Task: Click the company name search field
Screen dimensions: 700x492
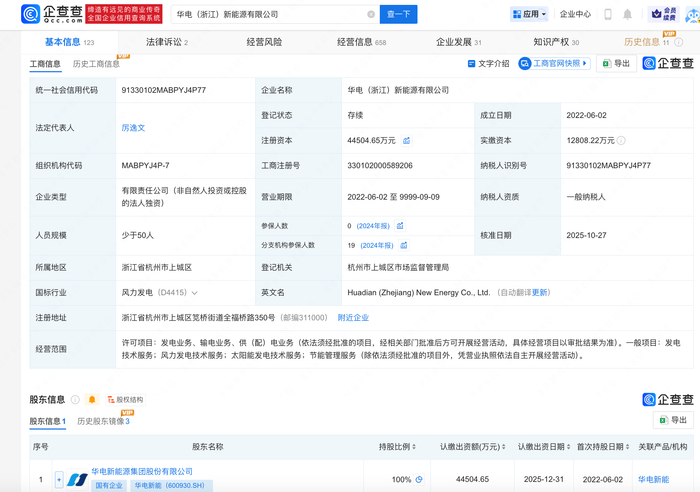Action: (268, 15)
